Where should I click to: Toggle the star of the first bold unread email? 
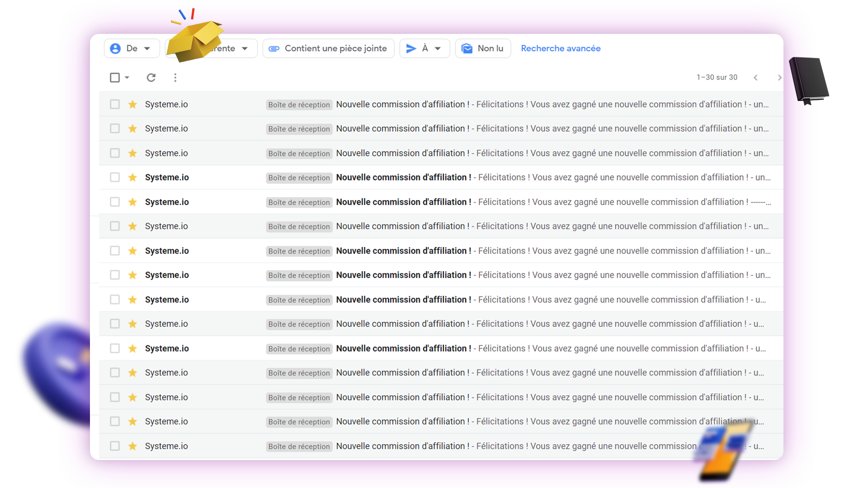pos(132,178)
